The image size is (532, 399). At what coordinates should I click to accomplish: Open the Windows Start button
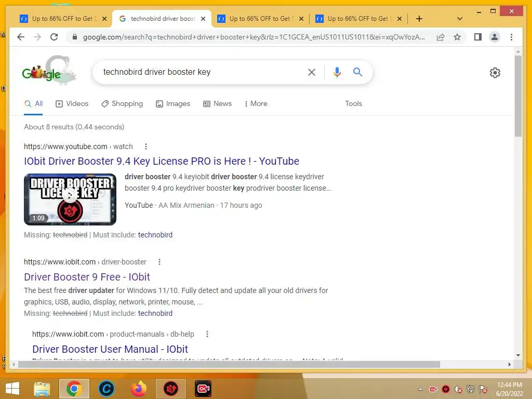(12, 389)
